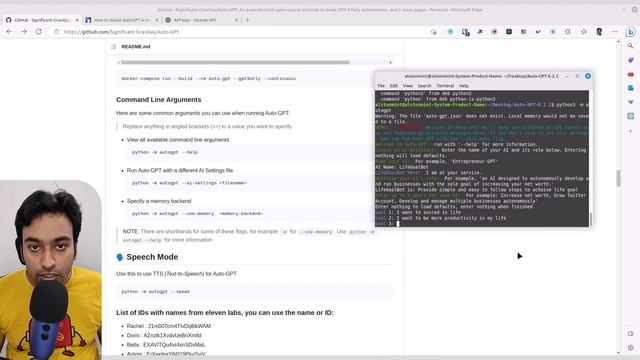This screenshot has height=360, width=640.
Task: Go forward with the browser forward arrow
Action: click(24, 31)
